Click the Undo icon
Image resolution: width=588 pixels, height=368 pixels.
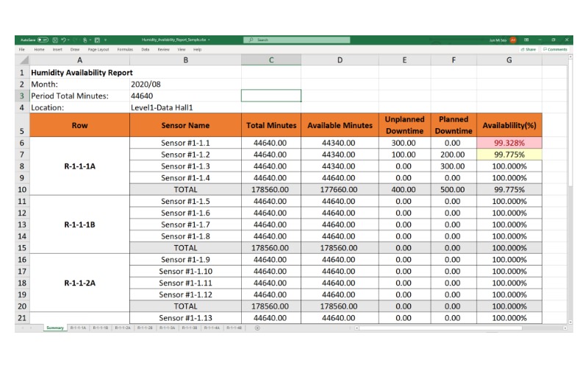coord(65,40)
